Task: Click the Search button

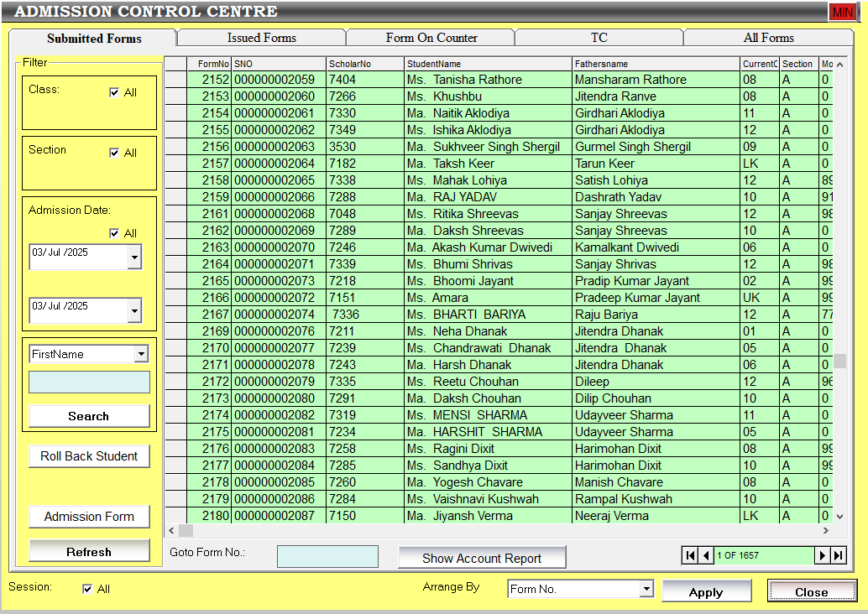Action: point(89,416)
